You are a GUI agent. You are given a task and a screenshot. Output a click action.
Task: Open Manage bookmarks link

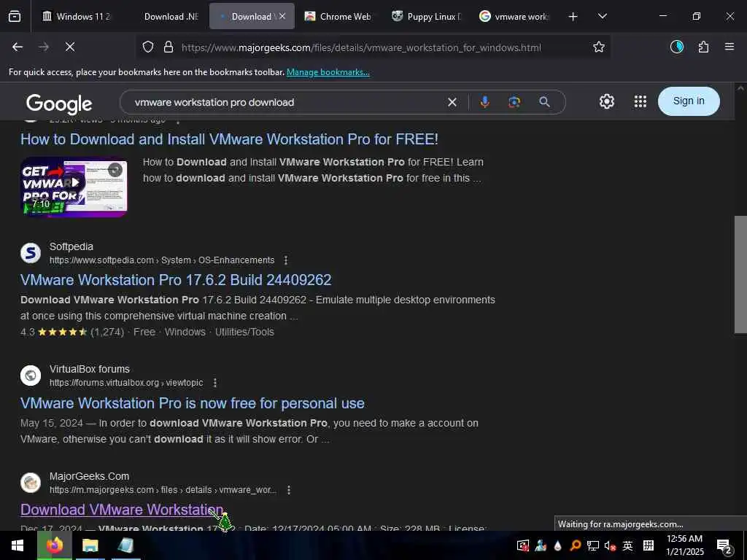coord(328,72)
